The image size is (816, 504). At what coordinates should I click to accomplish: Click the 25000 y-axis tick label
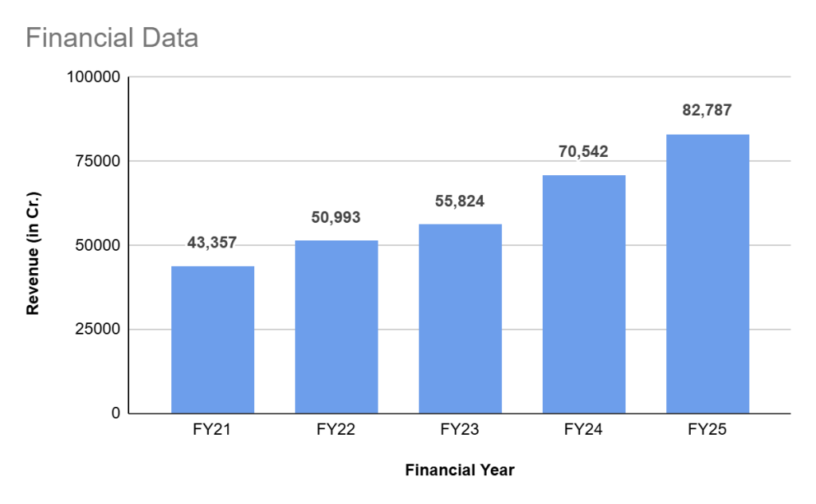tap(98, 330)
